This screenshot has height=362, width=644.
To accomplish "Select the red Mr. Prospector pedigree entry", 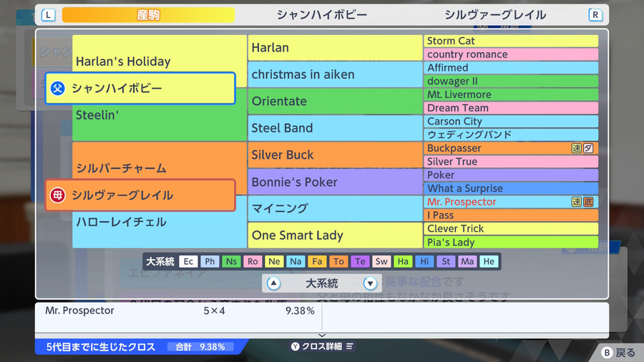I will (511, 202).
